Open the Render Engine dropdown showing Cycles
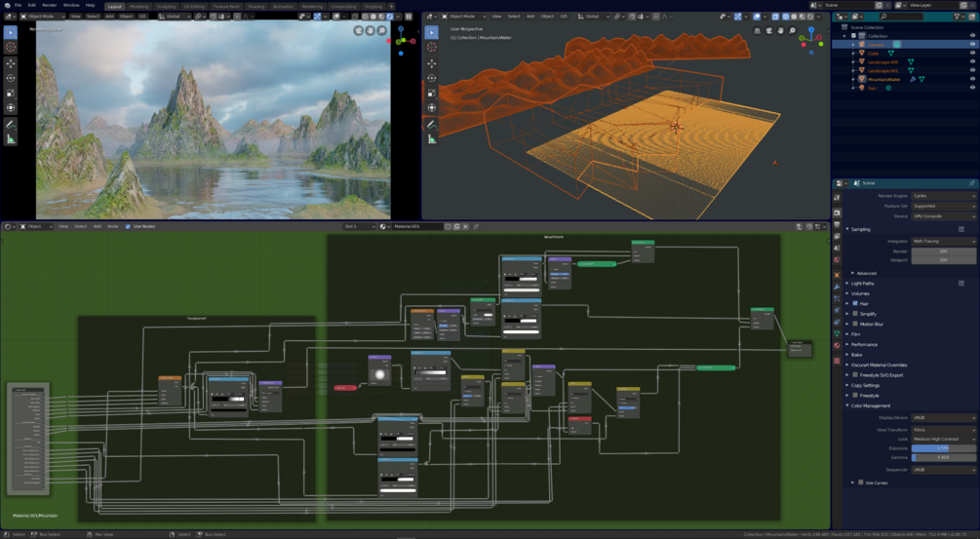 943,196
